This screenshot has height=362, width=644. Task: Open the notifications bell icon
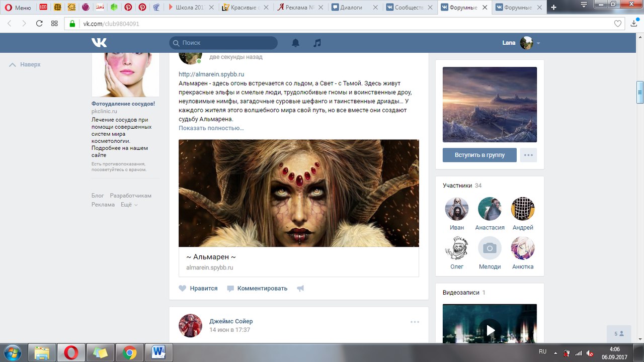295,43
